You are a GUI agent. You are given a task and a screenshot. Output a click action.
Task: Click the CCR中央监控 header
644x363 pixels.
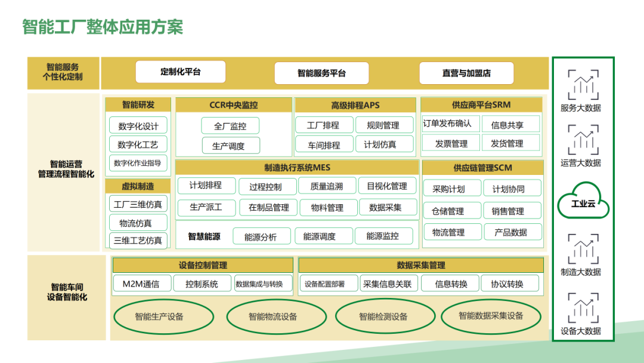tap(234, 105)
